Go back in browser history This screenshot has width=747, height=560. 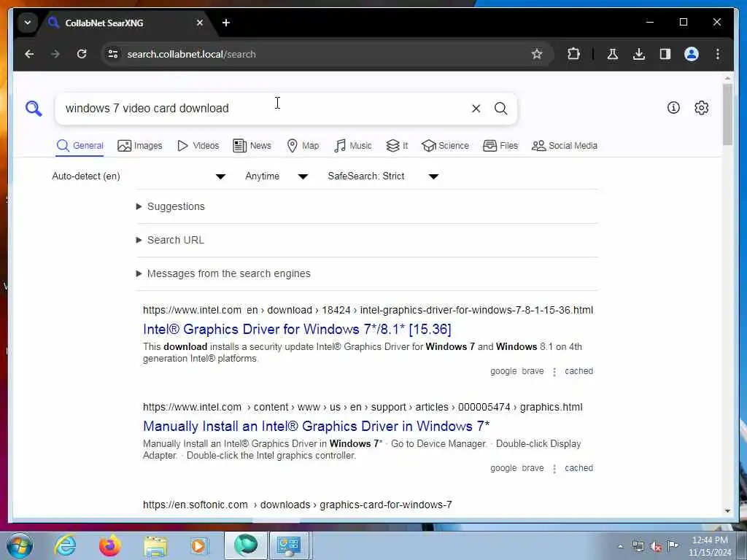pos(29,54)
